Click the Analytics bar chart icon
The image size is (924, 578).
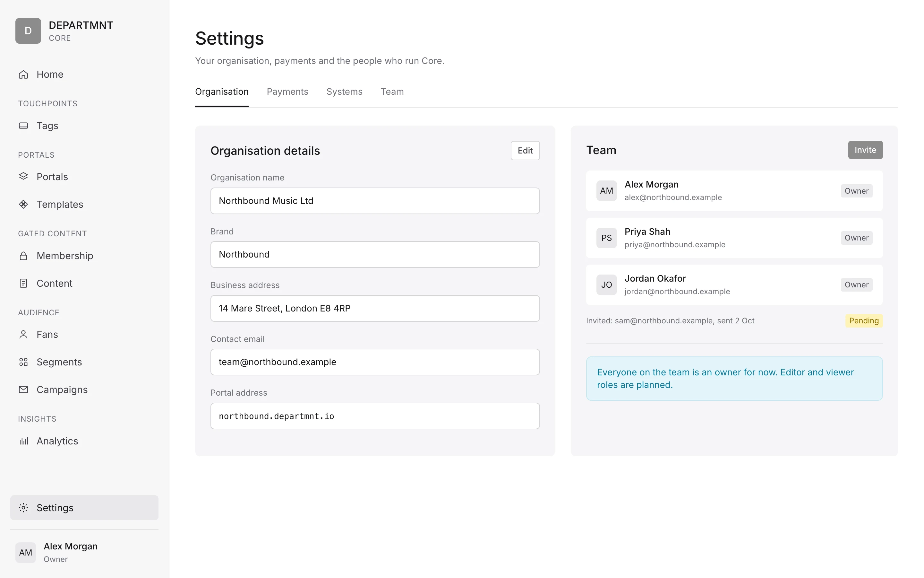coord(23,441)
